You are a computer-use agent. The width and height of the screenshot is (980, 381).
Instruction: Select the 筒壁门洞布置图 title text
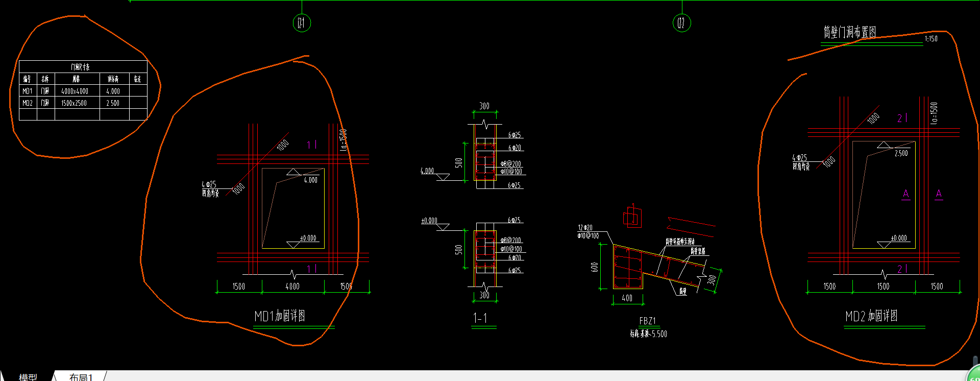click(849, 32)
